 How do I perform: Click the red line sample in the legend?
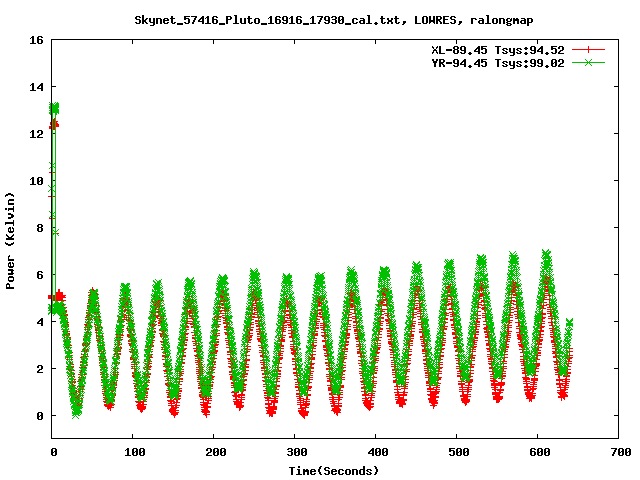click(x=588, y=50)
